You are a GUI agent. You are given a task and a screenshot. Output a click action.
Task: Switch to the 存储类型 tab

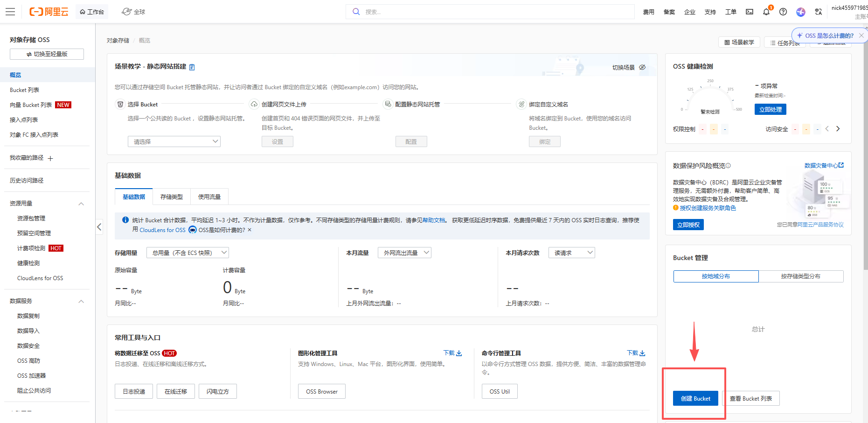click(x=172, y=197)
